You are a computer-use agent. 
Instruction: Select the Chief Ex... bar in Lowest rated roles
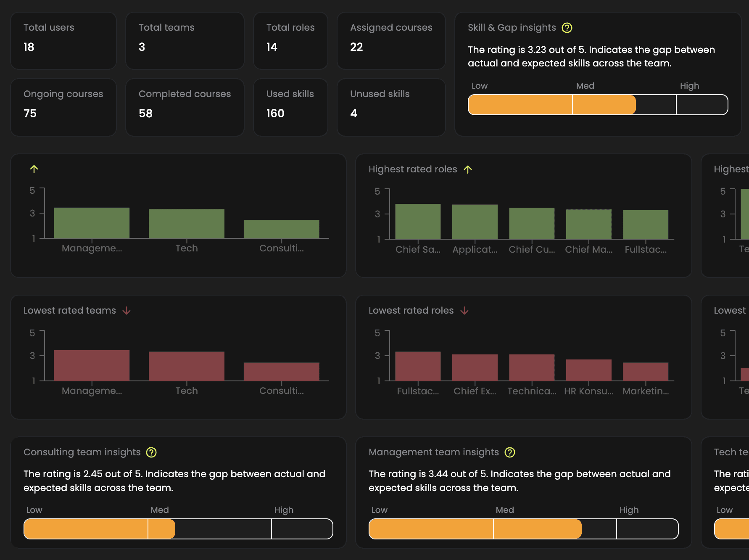tap(475, 367)
